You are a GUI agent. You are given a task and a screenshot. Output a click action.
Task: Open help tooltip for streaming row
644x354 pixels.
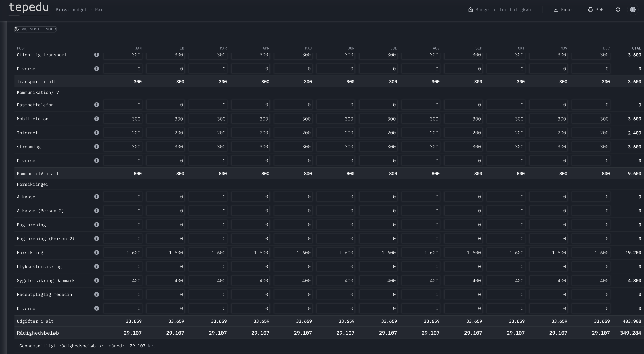click(96, 146)
